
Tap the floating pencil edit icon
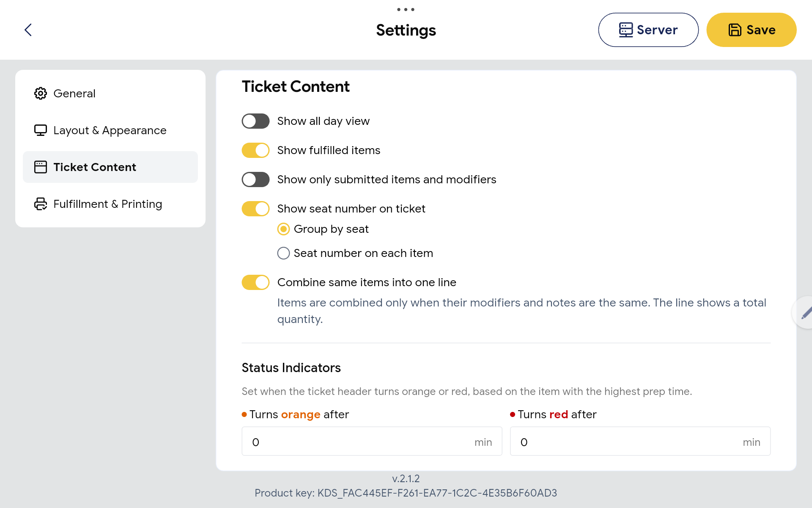tap(805, 313)
